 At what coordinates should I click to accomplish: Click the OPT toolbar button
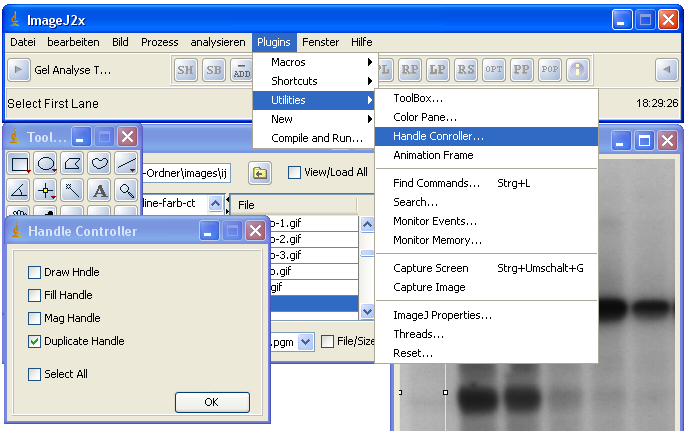pyautogui.click(x=494, y=70)
